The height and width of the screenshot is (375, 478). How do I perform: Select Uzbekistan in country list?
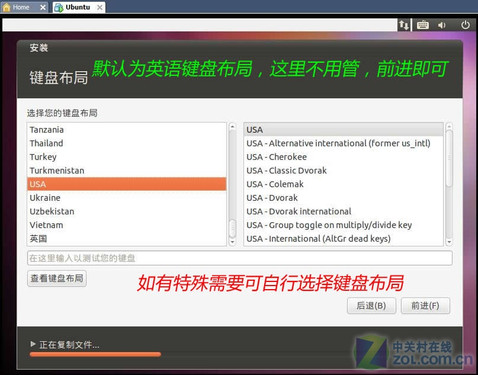click(127, 211)
